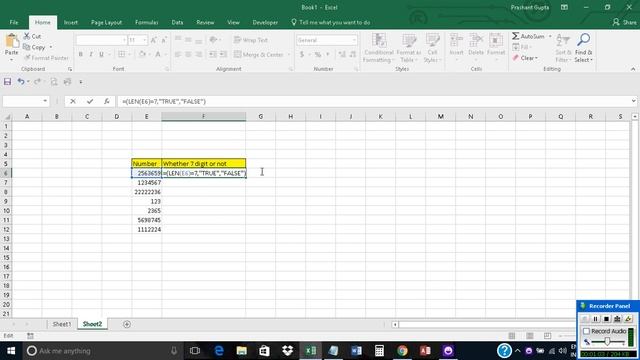
Task: Click the AutoSum sigma icon
Action: tap(516, 36)
